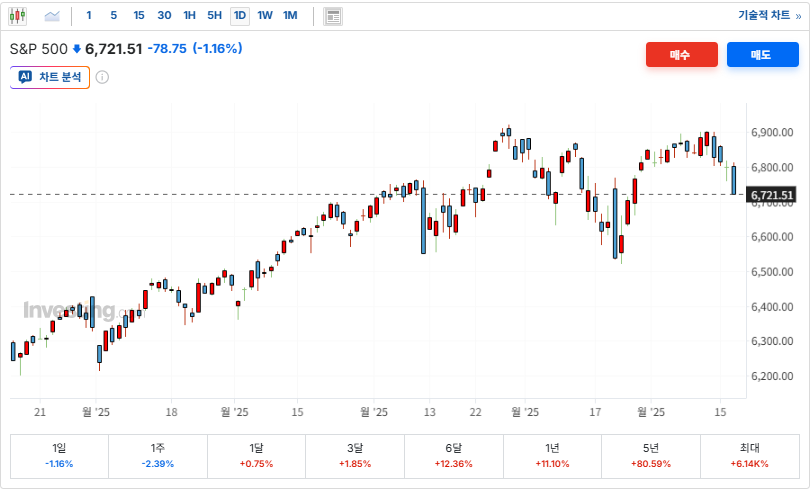Click the blue 매도 button
The width and height of the screenshot is (811, 491).
[762, 54]
